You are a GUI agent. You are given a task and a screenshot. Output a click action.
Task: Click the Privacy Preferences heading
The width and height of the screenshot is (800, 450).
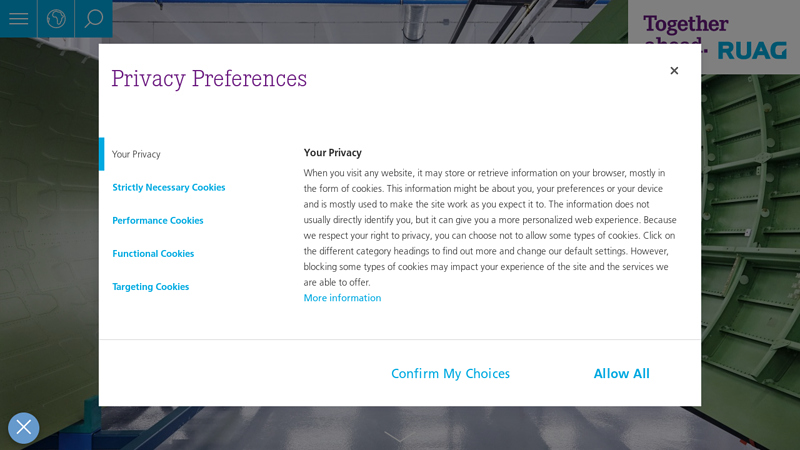point(209,79)
